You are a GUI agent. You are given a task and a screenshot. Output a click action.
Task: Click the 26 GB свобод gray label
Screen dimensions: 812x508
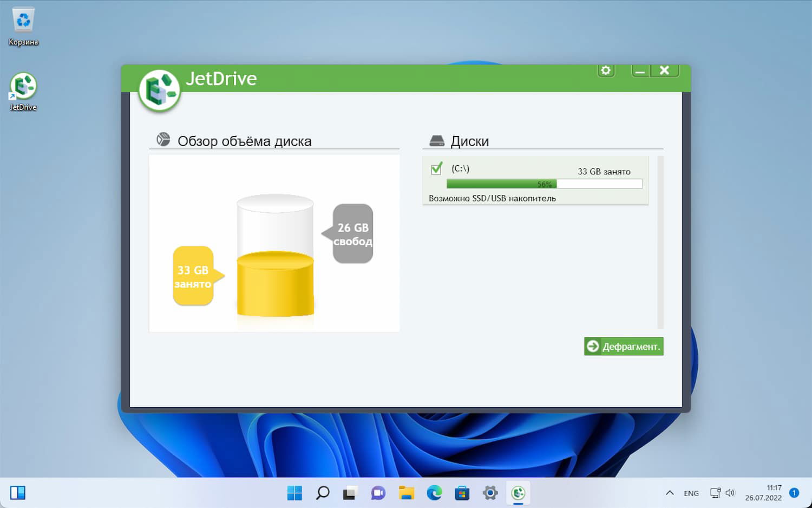348,234
